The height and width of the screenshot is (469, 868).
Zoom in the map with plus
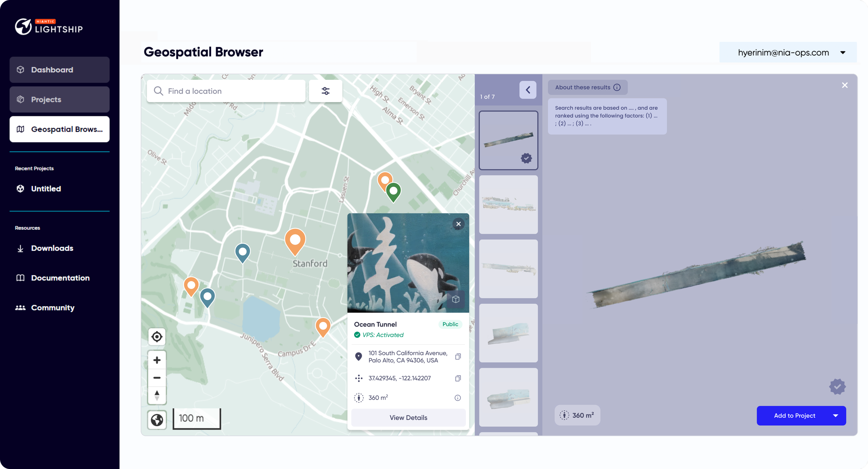coord(157,360)
